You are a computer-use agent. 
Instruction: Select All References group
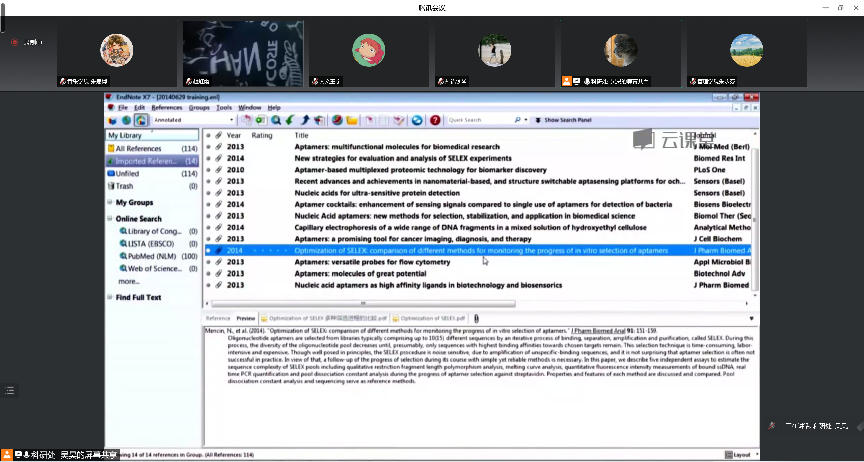coord(153,149)
